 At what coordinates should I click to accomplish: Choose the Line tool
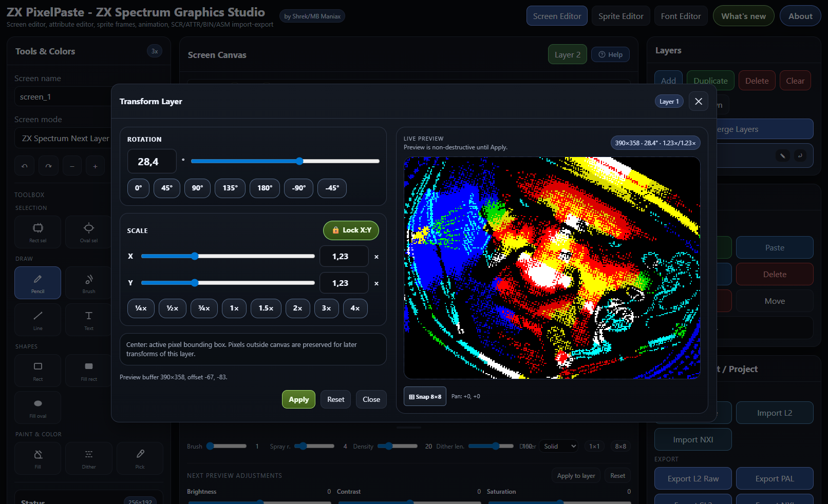(37, 319)
